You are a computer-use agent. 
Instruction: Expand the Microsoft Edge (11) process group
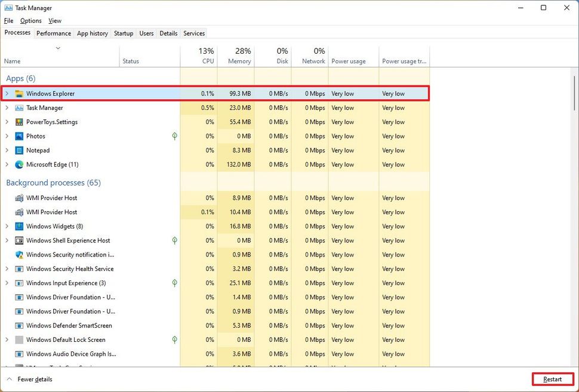pos(7,164)
